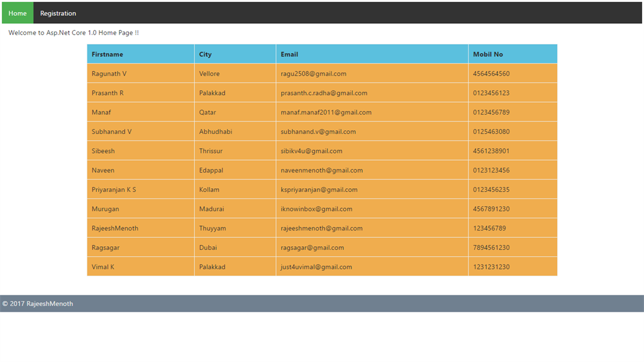
Task: Select the name Ragunath V
Action: click(109, 74)
